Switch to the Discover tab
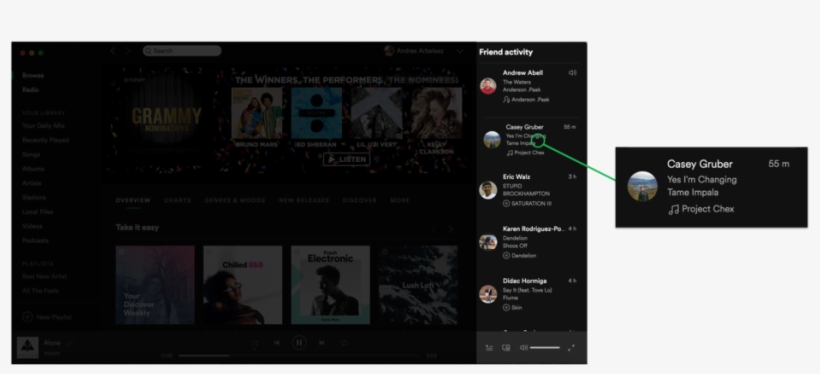 point(359,200)
